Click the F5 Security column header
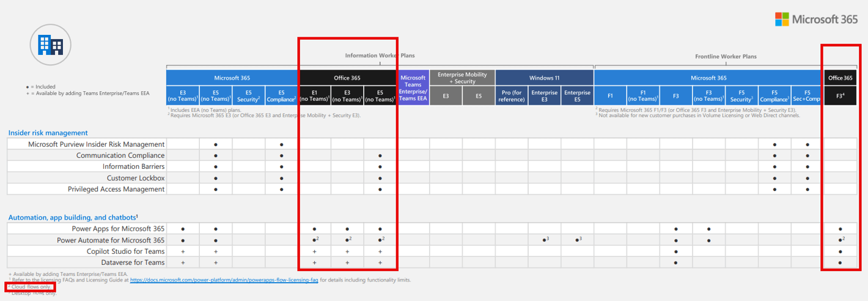This screenshot has height=301, width=868. 741,95
